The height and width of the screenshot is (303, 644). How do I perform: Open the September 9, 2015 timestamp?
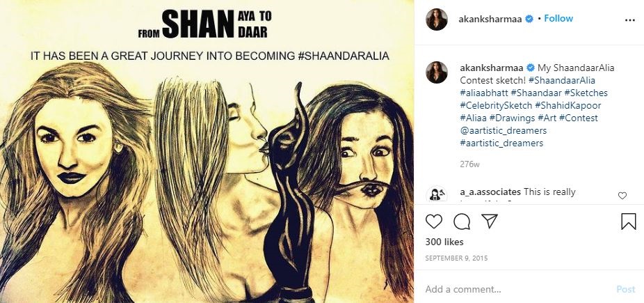tap(456, 258)
